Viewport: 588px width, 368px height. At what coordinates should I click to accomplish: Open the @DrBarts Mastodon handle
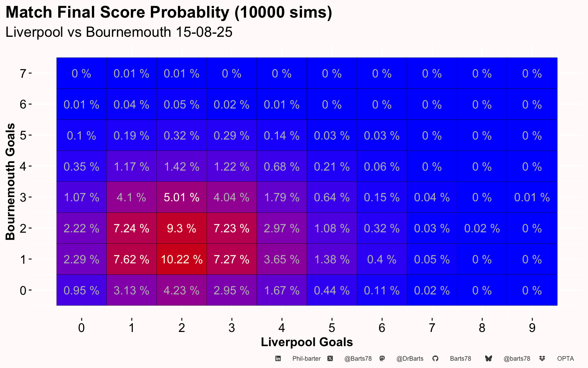pos(410,359)
